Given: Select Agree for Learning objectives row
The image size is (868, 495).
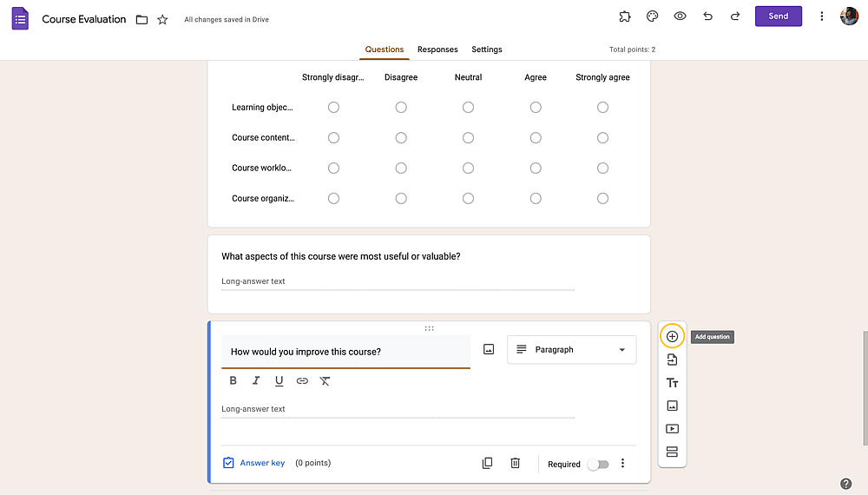Looking at the screenshot, I should pos(536,108).
